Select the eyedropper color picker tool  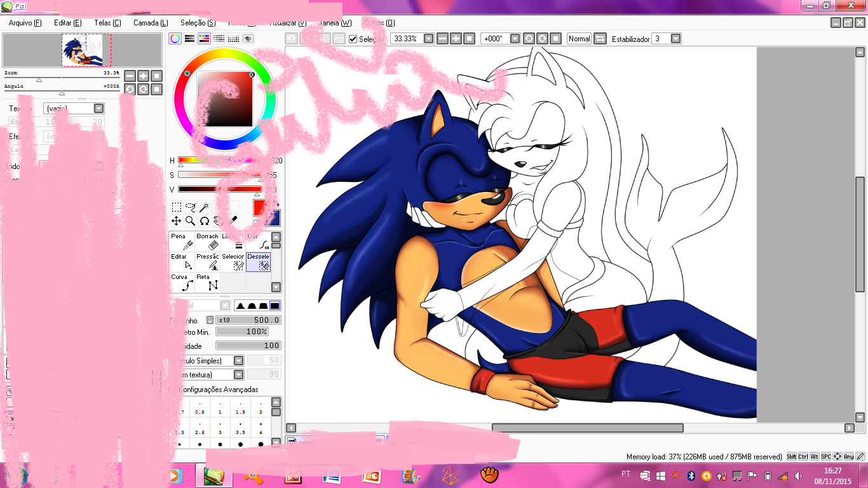[233, 221]
